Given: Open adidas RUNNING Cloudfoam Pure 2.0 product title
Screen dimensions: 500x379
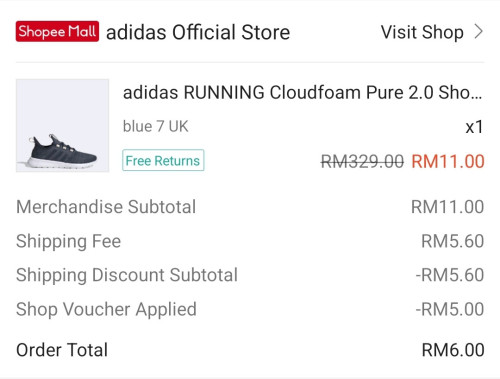Looking at the screenshot, I should click(x=302, y=92).
